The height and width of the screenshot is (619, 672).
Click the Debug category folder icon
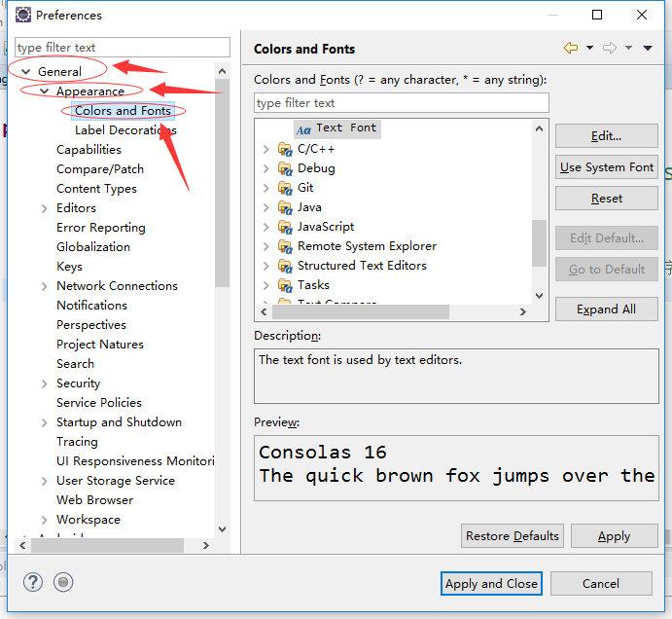(x=285, y=168)
